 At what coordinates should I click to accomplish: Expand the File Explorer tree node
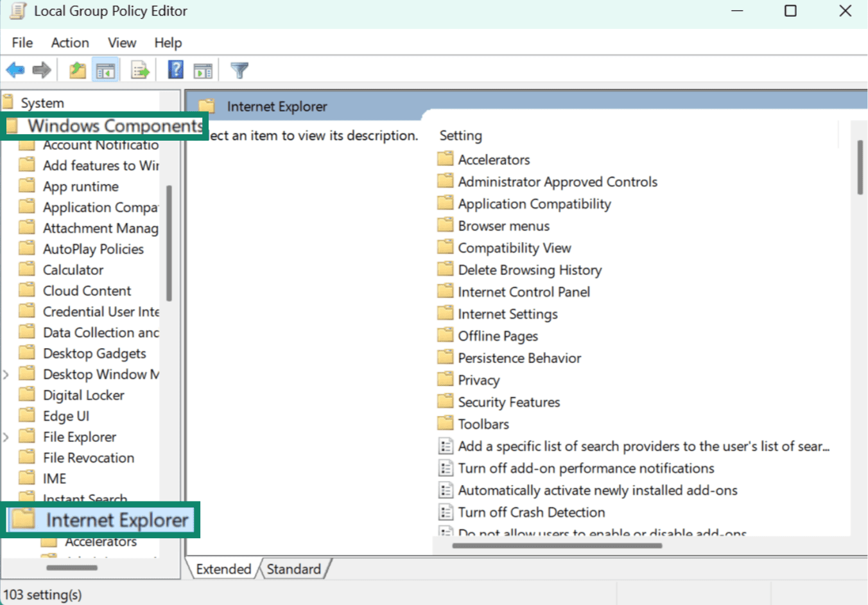[x=6, y=437]
